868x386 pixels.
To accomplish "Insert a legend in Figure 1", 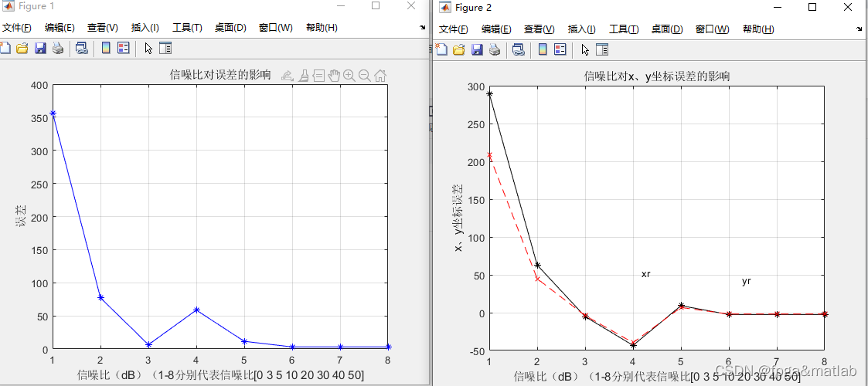I will point(124,48).
